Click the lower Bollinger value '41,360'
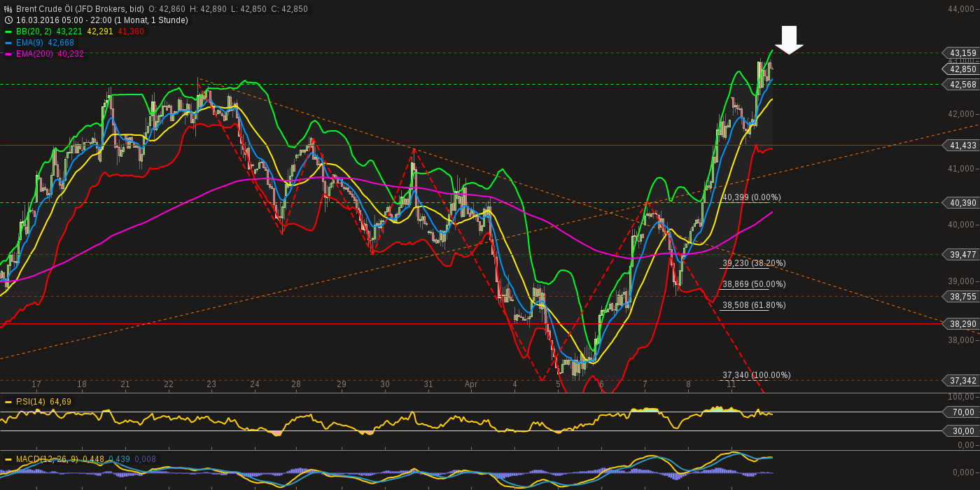Image resolution: width=980 pixels, height=490 pixels. tap(131, 31)
